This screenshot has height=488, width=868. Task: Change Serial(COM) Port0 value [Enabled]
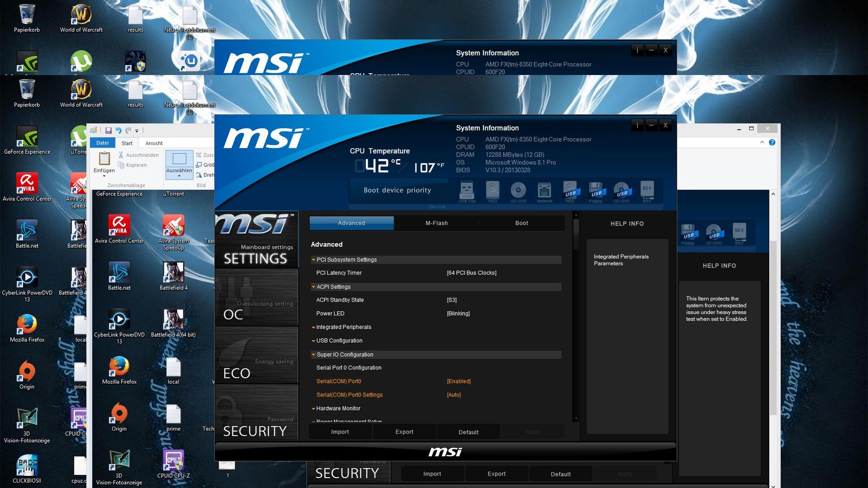pyautogui.click(x=459, y=382)
